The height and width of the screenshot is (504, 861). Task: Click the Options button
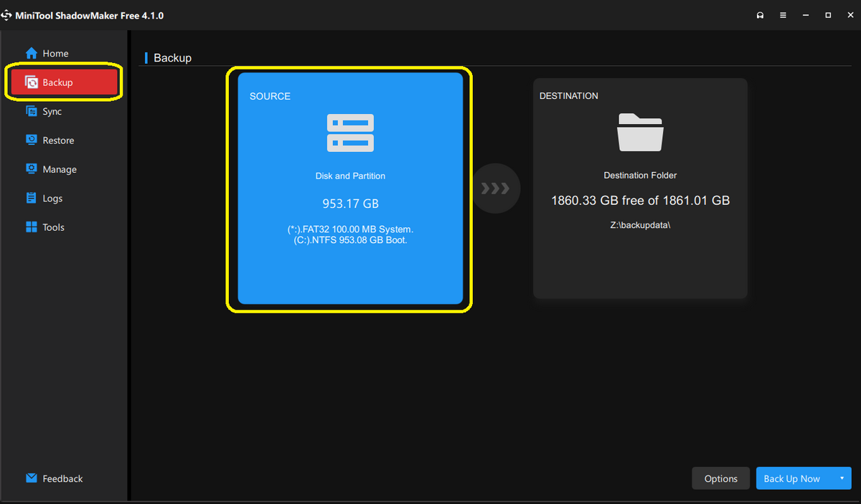[720, 478]
